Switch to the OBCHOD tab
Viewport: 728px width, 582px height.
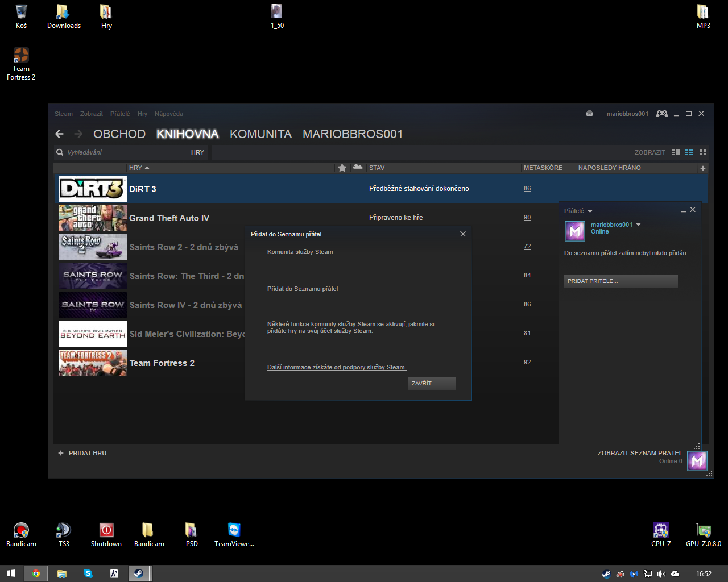click(x=119, y=134)
